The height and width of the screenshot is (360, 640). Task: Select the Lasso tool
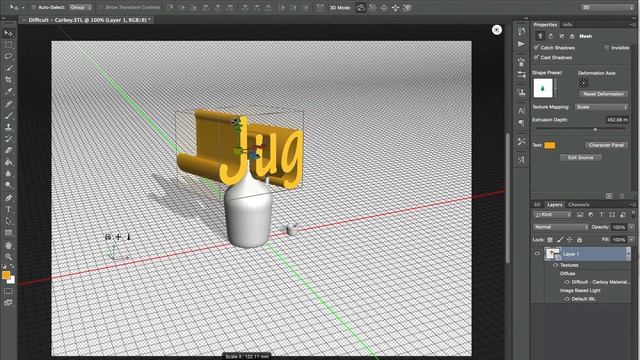[9, 56]
